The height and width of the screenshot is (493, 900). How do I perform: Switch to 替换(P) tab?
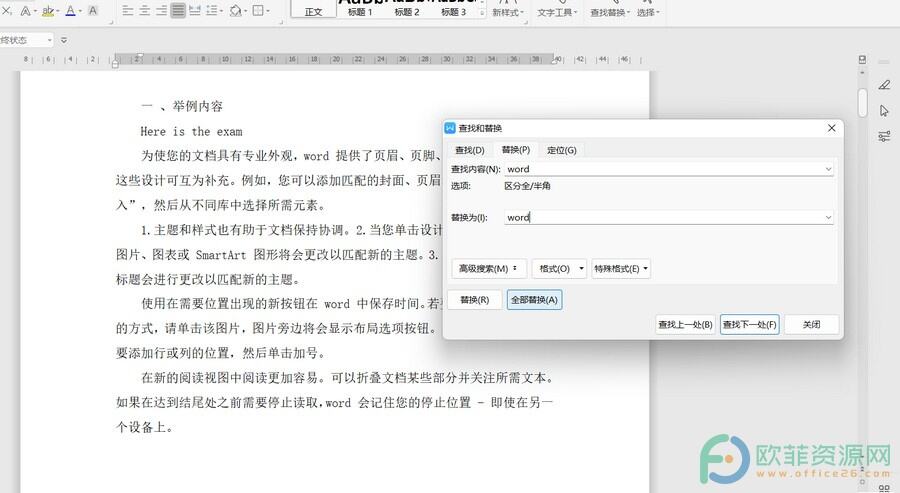click(x=515, y=150)
